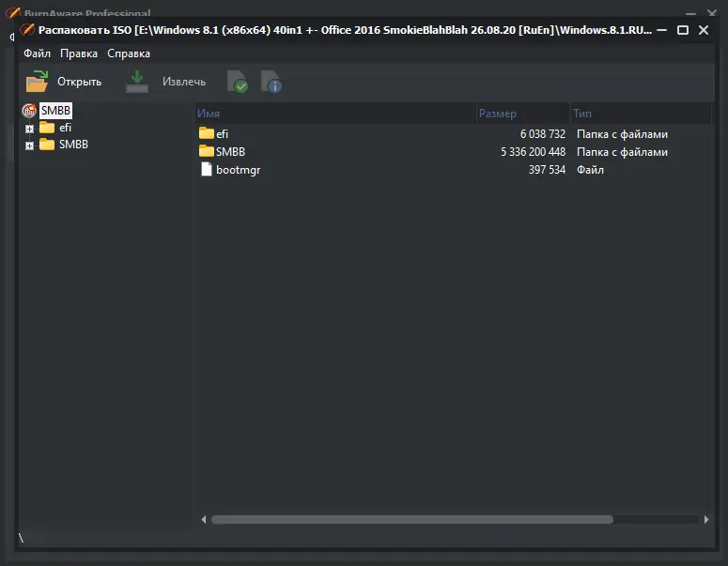The height and width of the screenshot is (566, 728).
Task: Close the Распаковать ISO window
Action: click(x=704, y=30)
